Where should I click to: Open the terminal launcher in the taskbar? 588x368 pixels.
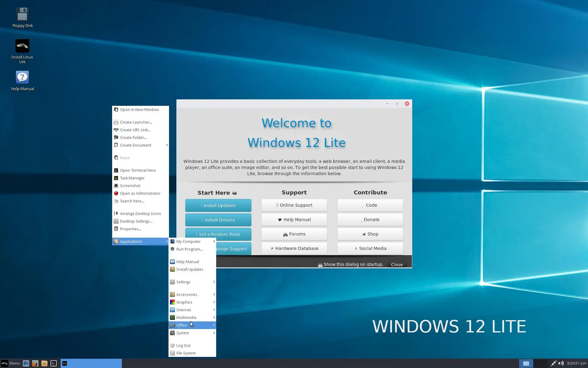coord(54,363)
